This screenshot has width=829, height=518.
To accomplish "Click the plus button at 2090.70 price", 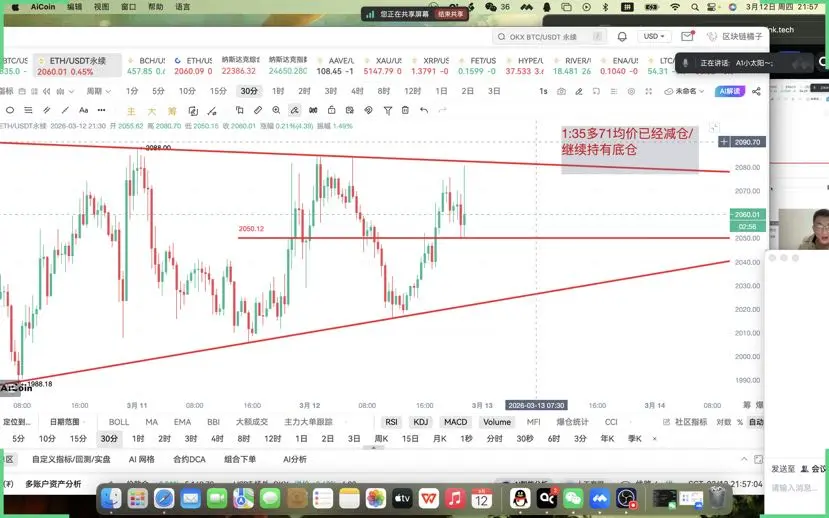I will pyautogui.click(x=724, y=142).
